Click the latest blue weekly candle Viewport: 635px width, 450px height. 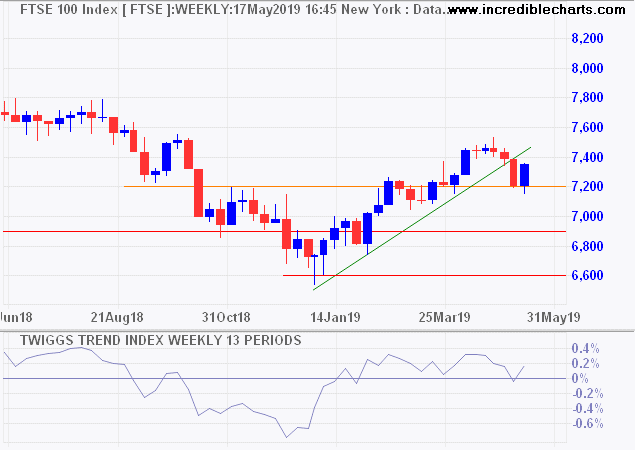click(524, 175)
